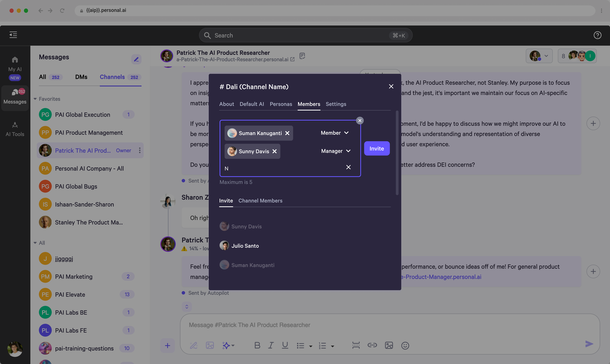Remove the Sunny Davis chip from invitees

coord(275,151)
